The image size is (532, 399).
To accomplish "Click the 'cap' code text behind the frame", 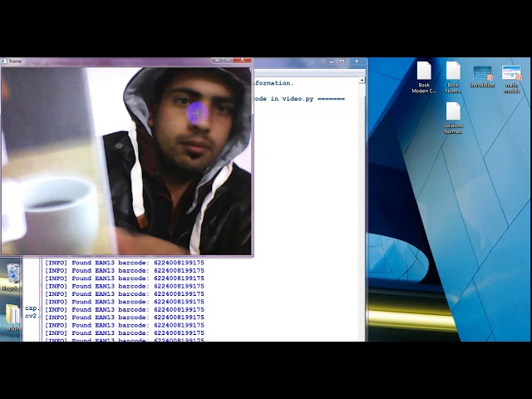I will tap(31, 308).
